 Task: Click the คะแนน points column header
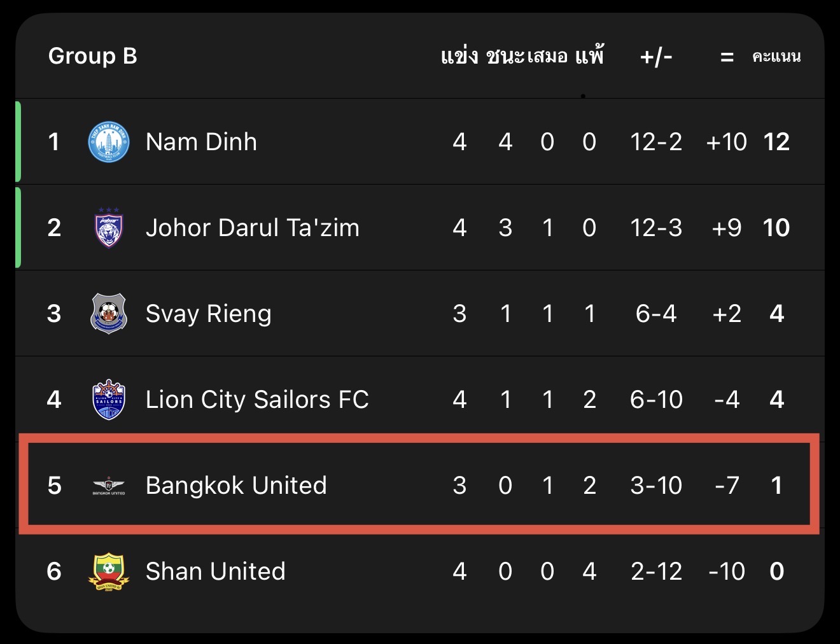pos(776,57)
